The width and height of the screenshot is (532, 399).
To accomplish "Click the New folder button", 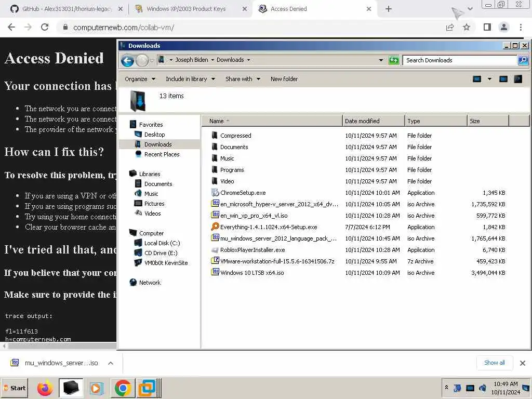I will click(284, 79).
